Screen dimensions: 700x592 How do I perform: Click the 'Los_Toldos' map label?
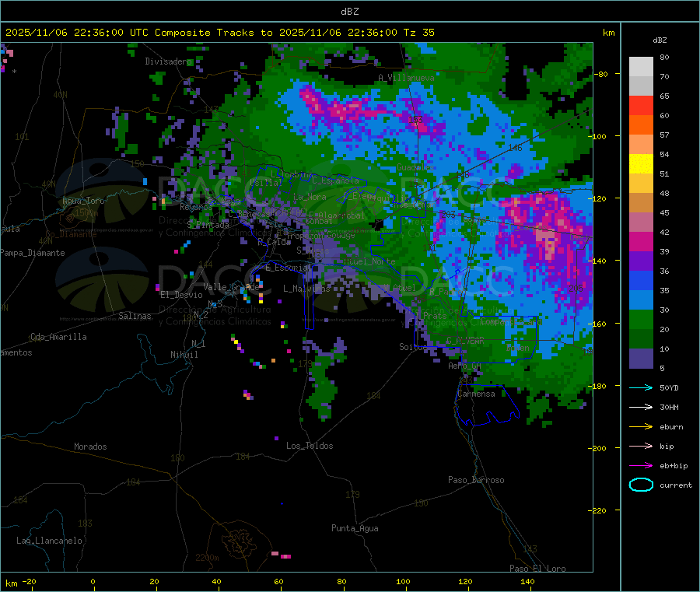coord(310,446)
